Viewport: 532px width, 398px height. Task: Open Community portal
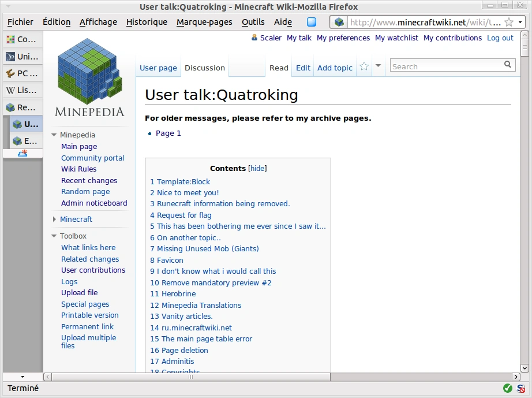click(93, 158)
